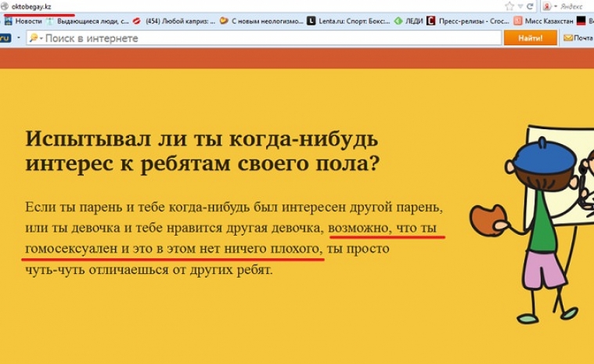Click the green ЛЕДИ bookmark icon
Image resolution: width=594 pixels, height=364 pixels.
(398, 21)
